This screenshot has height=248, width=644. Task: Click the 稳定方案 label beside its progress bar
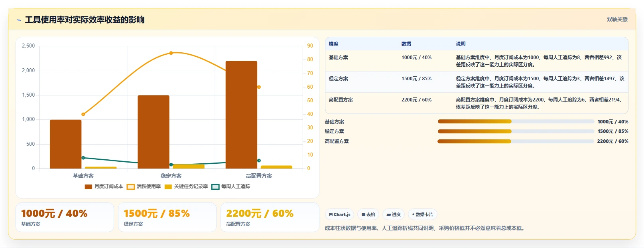coord(334,131)
